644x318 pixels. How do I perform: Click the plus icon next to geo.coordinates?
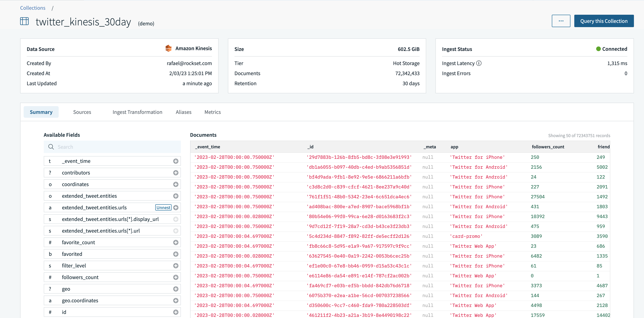click(176, 301)
